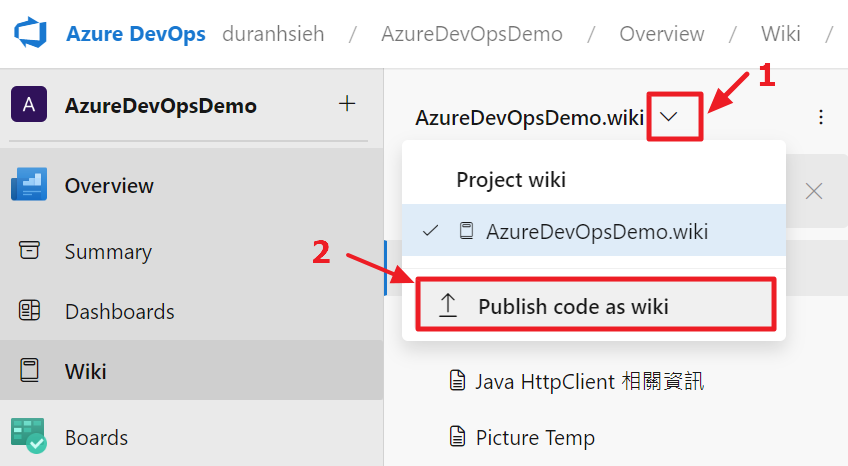Choose Publish code as wiki
This screenshot has height=466, width=848.
click(x=595, y=305)
